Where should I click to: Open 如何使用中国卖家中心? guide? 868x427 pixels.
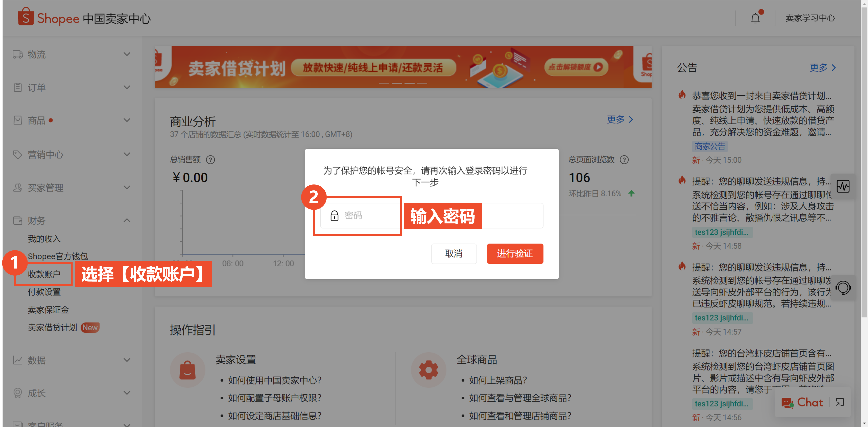click(x=275, y=380)
